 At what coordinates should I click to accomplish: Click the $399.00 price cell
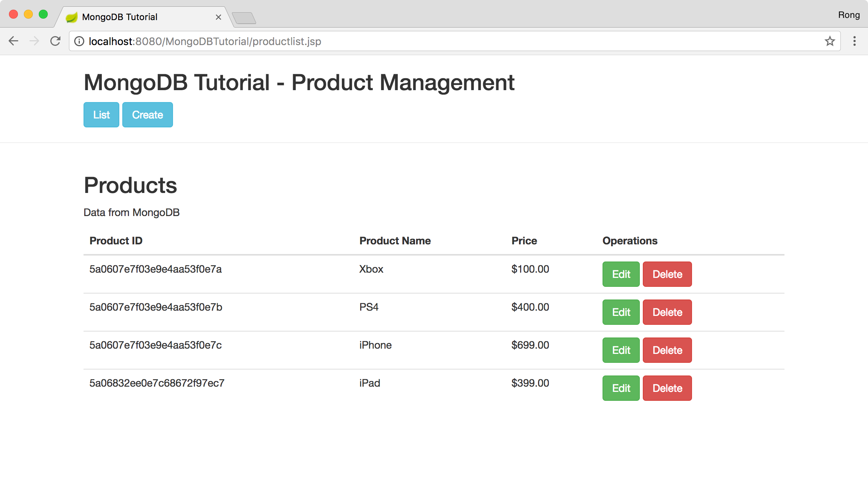click(x=530, y=383)
